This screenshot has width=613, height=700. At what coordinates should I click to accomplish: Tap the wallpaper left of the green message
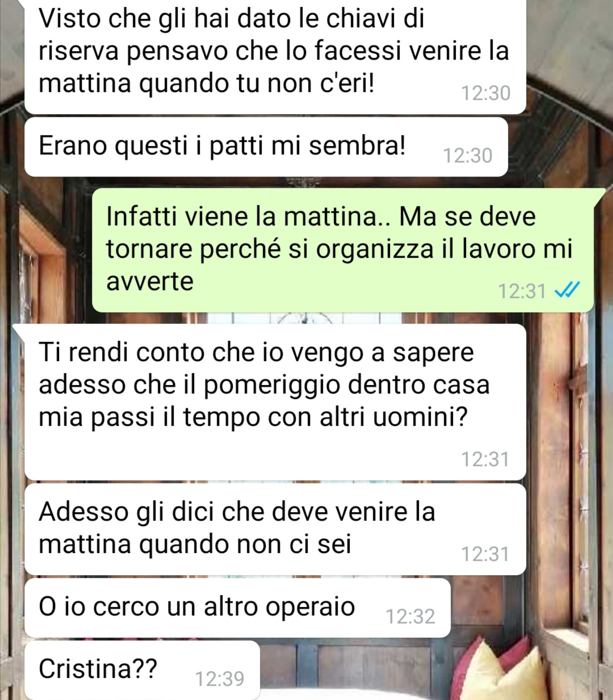45,250
